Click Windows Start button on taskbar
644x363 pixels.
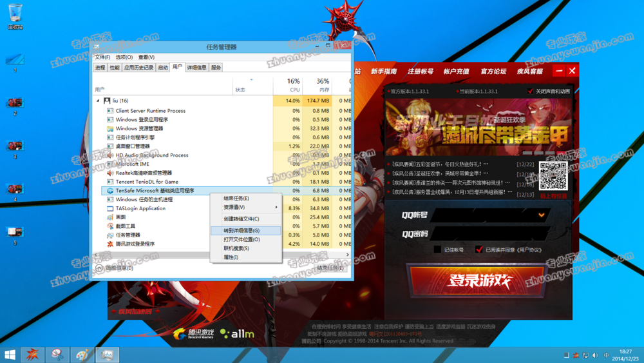tap(10, 355)
